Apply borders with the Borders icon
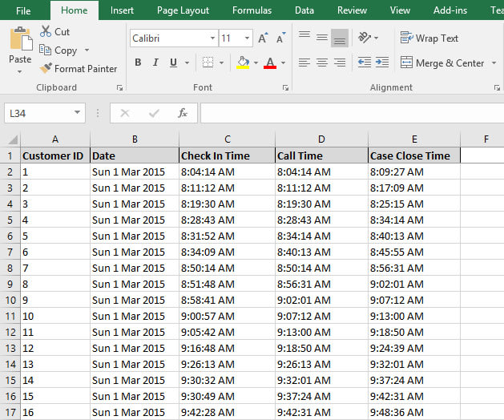This screenshot has height=420, width=504. pyautogui.click(x=208, y=63)
